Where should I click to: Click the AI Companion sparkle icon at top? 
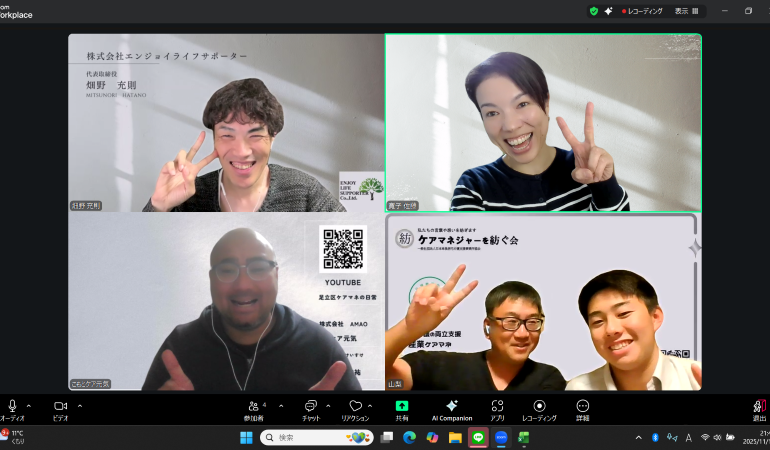(x=608, y=11)
